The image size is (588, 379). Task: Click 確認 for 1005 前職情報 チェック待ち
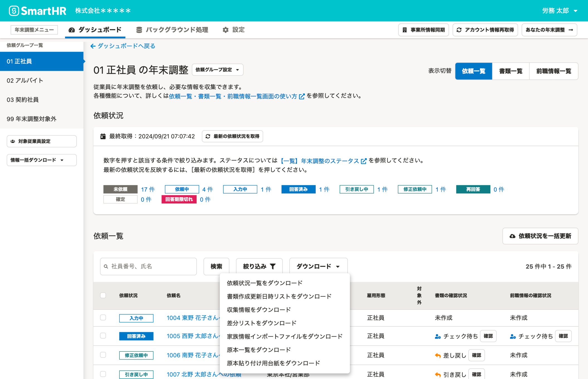coord(563,336)
